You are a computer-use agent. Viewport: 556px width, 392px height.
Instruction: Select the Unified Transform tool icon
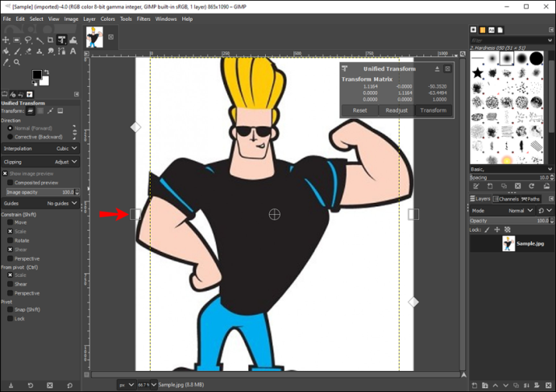pyautogui.click(x=62, y=40)
